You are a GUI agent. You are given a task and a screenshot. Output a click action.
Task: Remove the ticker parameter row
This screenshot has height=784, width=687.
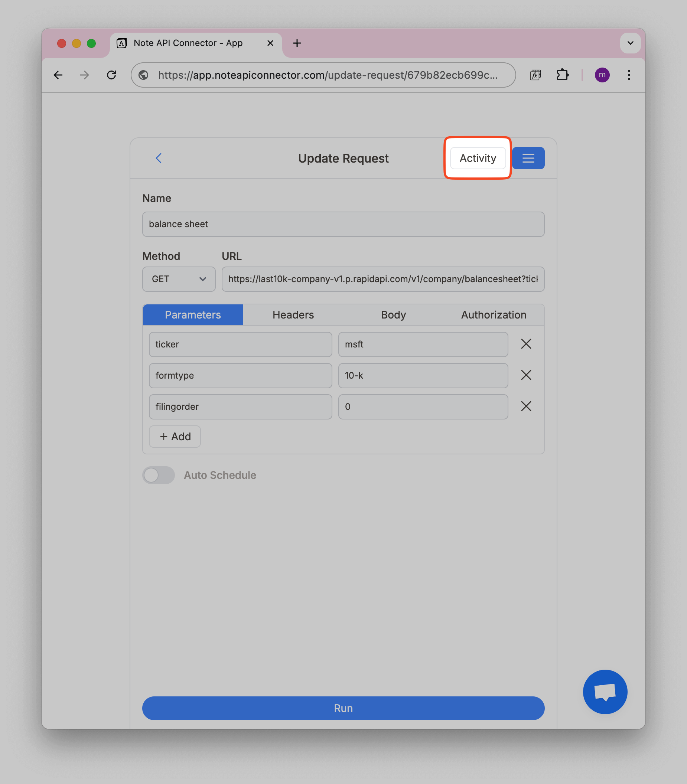coord(526,344)
